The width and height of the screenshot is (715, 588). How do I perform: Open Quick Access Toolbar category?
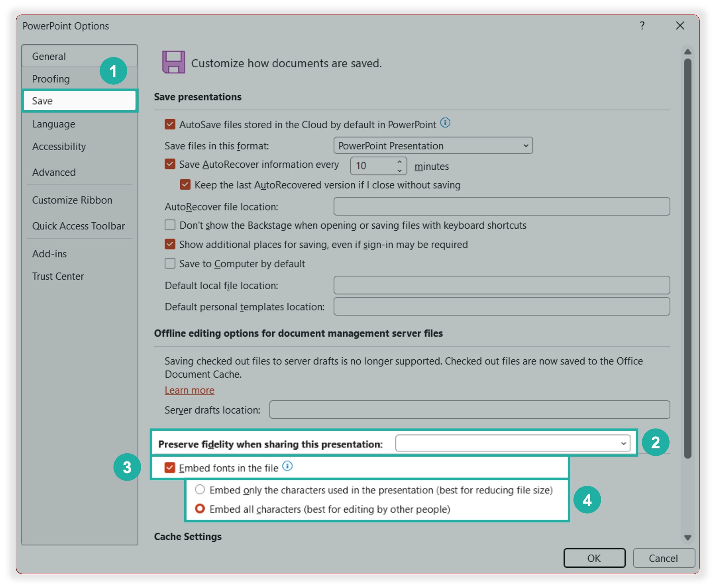(x=79, y=226)
